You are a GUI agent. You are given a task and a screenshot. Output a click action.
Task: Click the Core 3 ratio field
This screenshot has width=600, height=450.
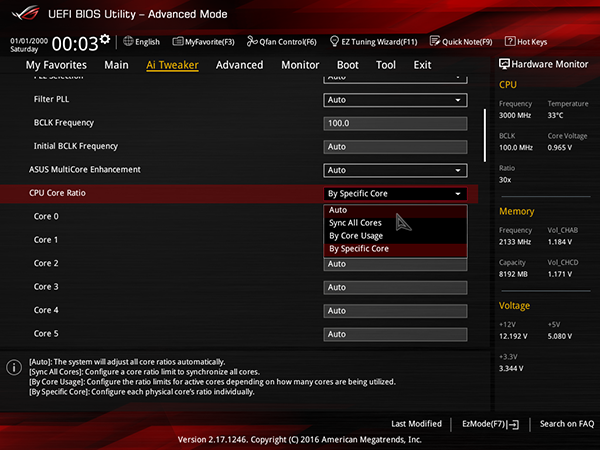click(x=395, y=288)
